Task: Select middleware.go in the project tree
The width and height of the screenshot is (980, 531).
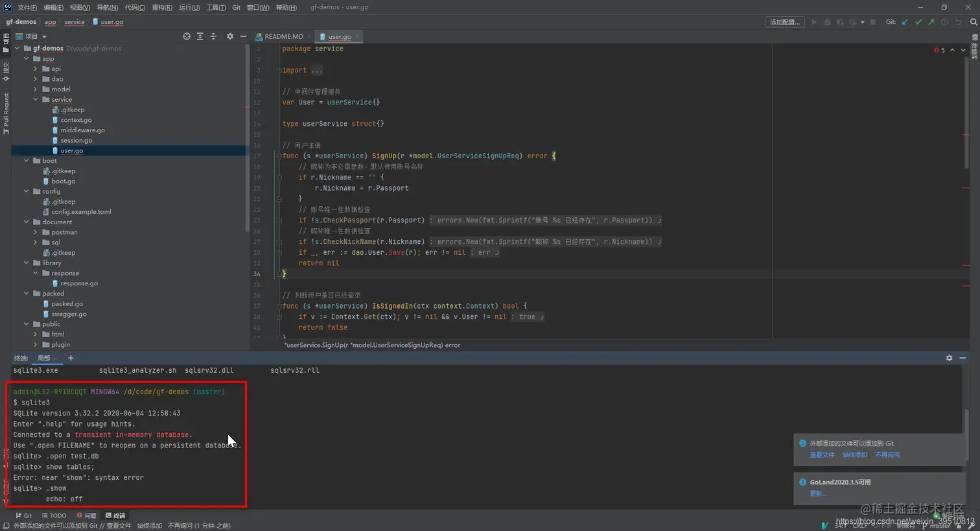Action: point(82,130)
